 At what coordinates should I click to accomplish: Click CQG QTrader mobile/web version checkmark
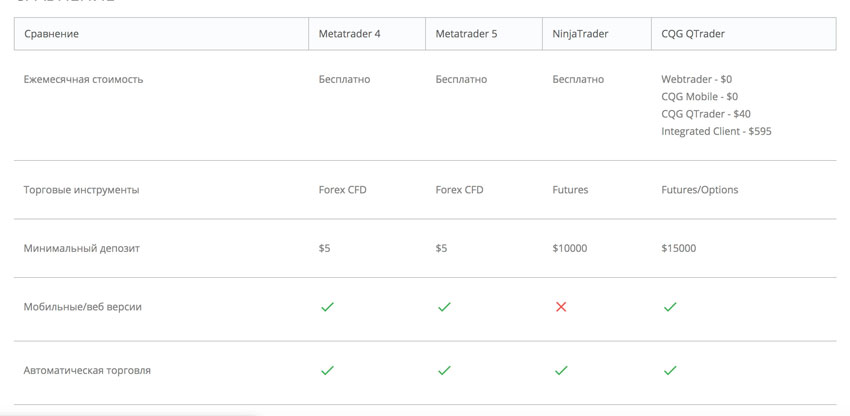point(670,307)
